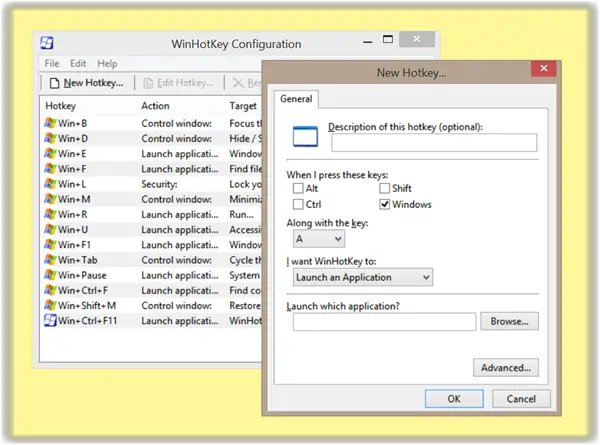Click the Win+E row icon
600x445 pixels.
click(x=50, y=153)
